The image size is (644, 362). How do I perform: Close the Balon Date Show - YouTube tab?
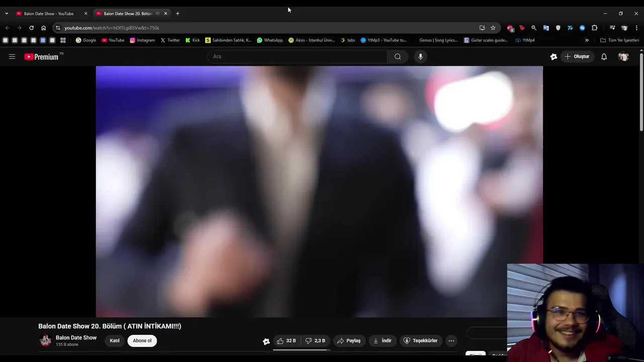point(86,14)
